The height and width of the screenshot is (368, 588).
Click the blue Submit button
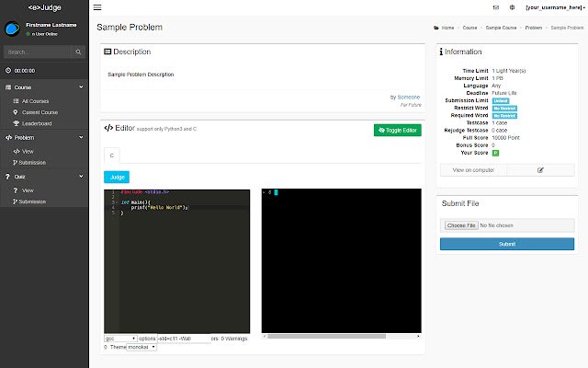pos(507,244)
